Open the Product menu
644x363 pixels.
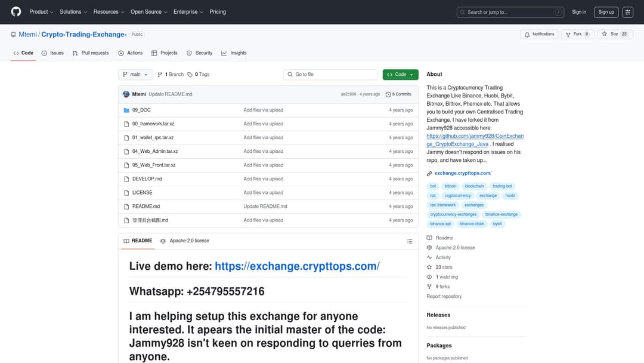coord(41,12)
